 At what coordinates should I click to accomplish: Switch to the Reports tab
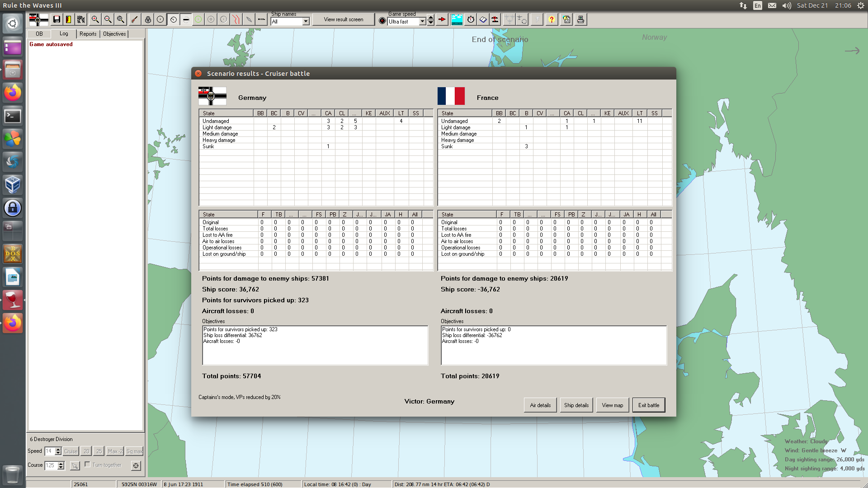click(x=88, y=34)
